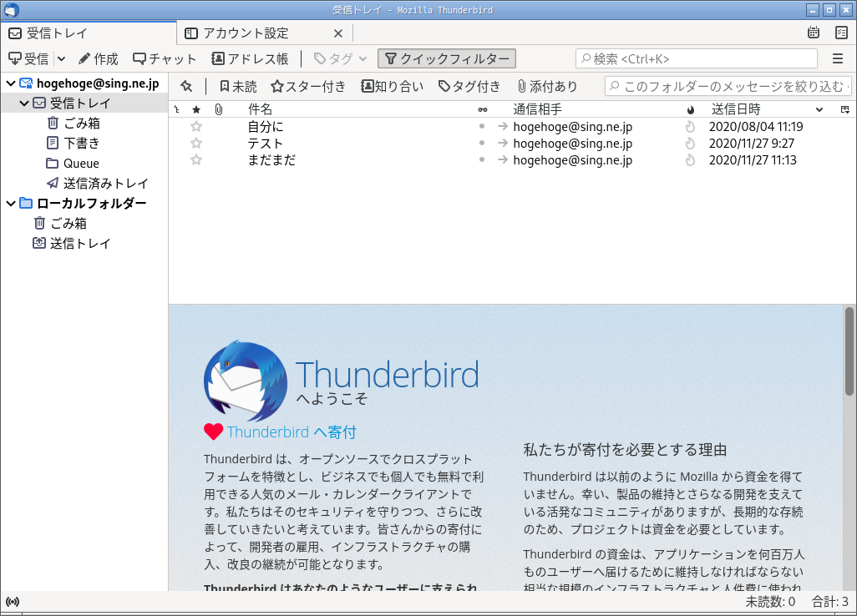Star the テスト message
Image resolution: width=857 pixels, height=616 pixels.
(x=196, y=143)
